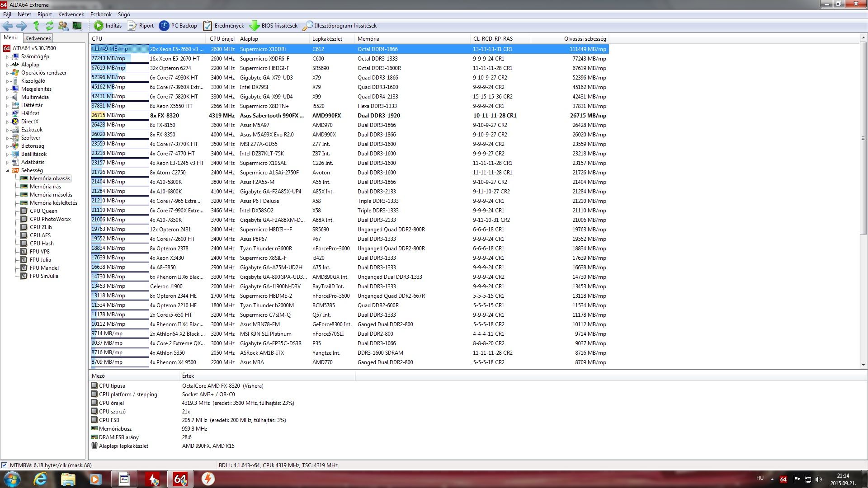Expand the Multimédia tree node
The width and height of the screenshot is (868, 488).
(7, 98)
